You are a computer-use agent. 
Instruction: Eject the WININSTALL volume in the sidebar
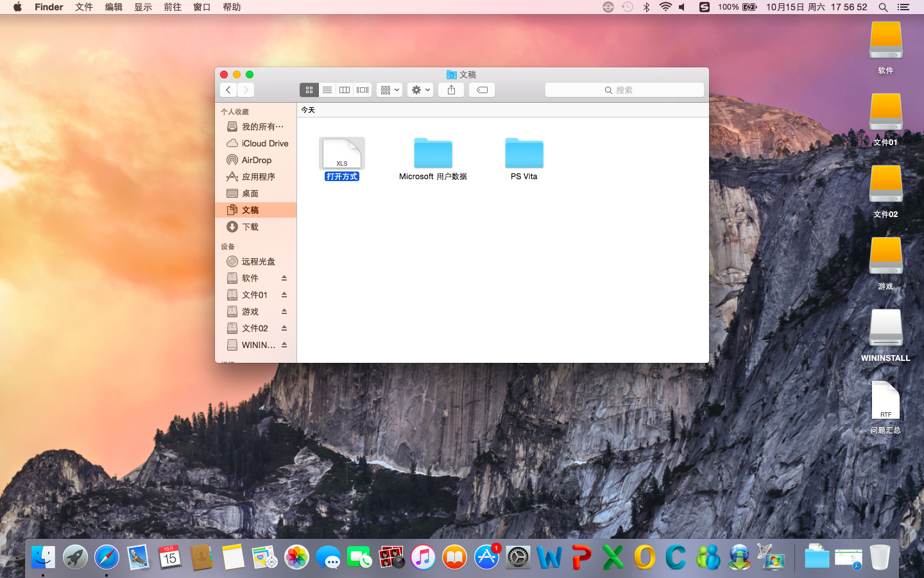click(284, 345)
